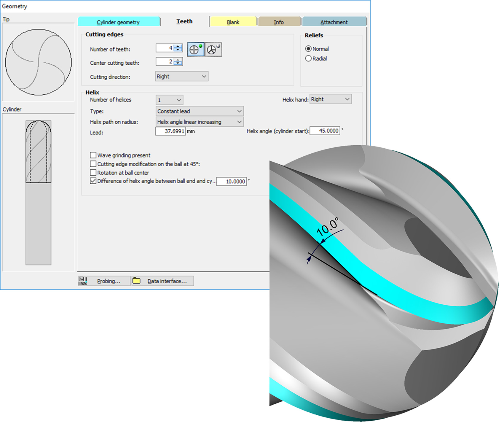Open the Helix hand dropdown
This screenshot has height=426, width=504.
coord(330,99)
